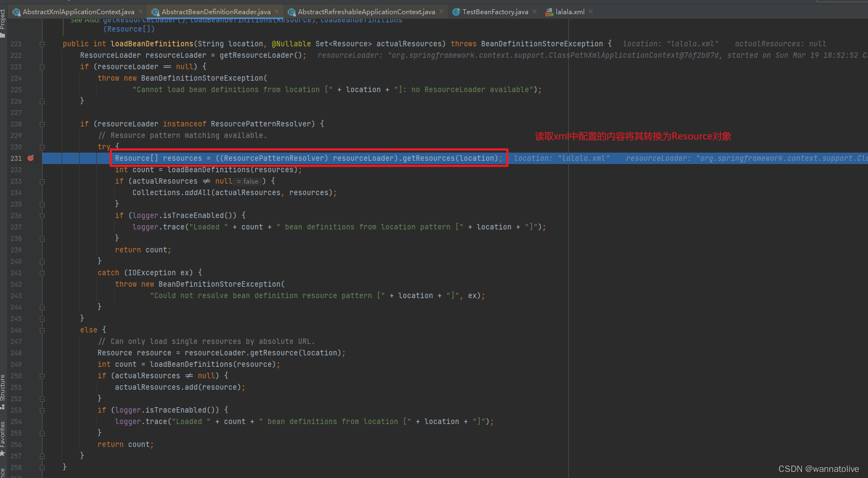Viewport: 868px width, 478px height.
Task: Click class icon of AbstractBeanDefinitionReader.java tab
Action: [155, 12]
